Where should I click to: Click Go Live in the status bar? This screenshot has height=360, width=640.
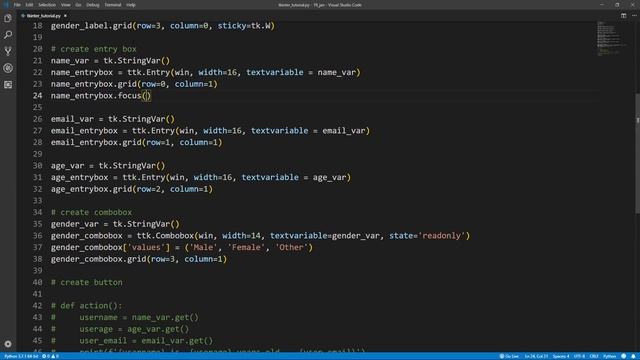509,356
